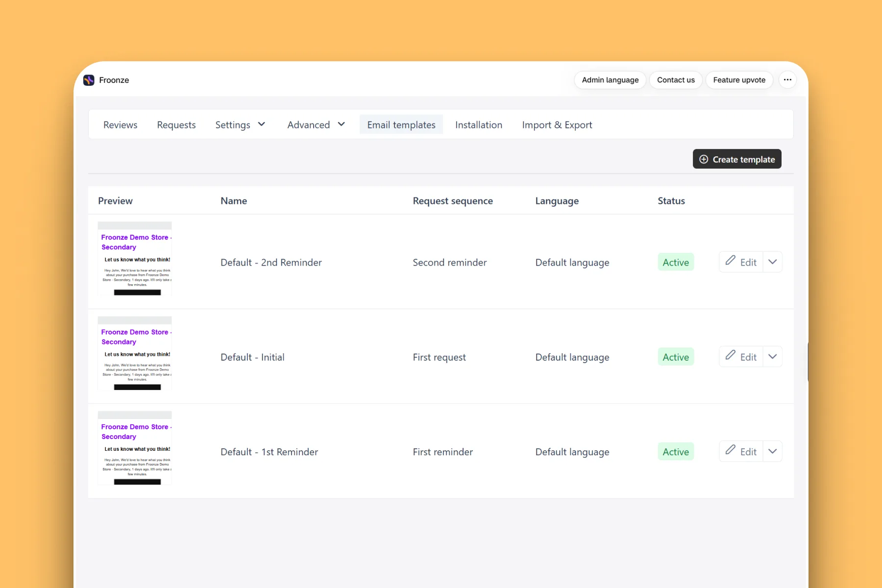Switch to the Reviews tab

(121, 125)
